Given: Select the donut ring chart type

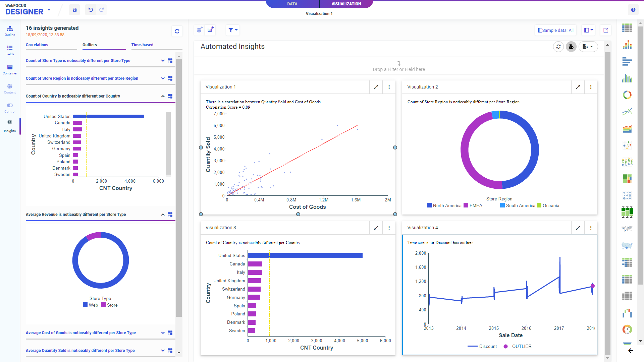Looking at the screenshot, I should tap(627, 95).
